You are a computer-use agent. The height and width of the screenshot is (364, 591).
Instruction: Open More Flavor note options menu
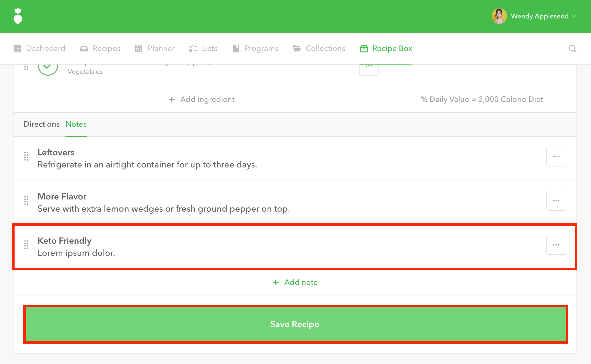coord(556,201)
